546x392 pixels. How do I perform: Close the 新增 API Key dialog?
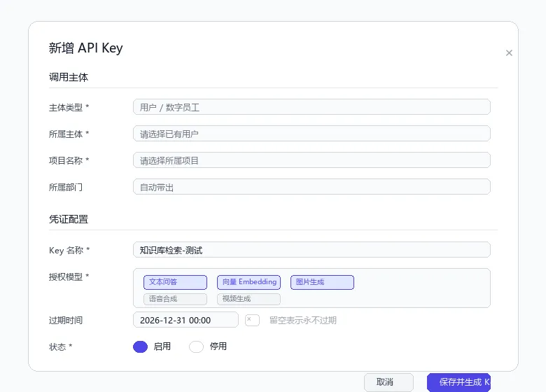pos(509,53)
